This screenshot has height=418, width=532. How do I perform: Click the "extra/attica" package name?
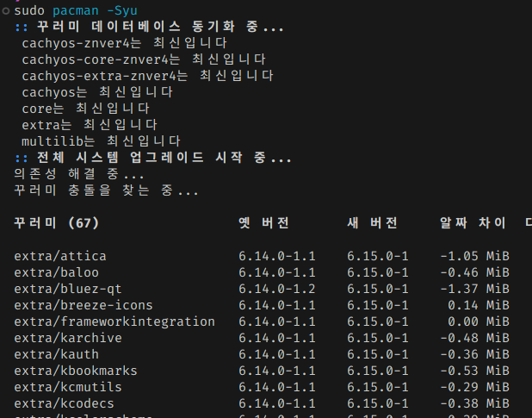coord(60,256)
